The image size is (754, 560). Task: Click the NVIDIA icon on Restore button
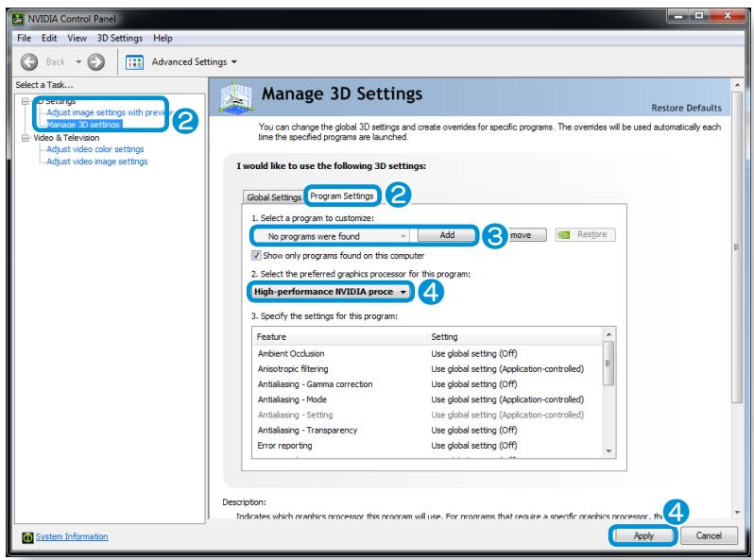point(563,234)
